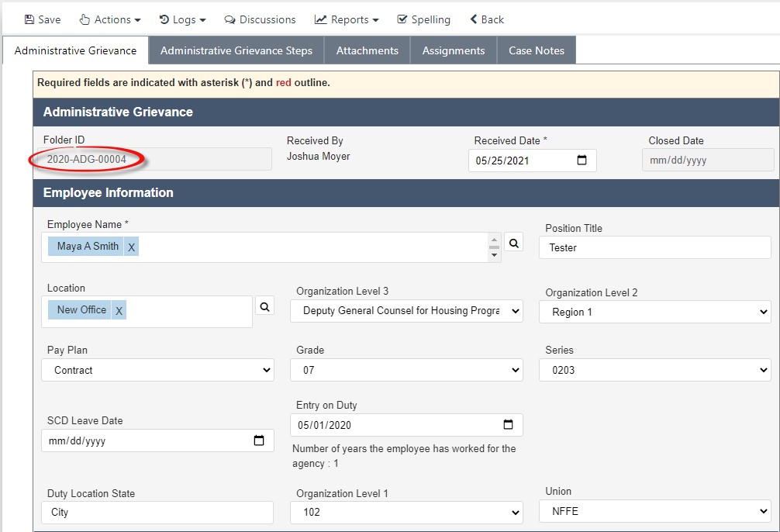The width and height of the screenshot is (780, 532).
Task: Click the Folder ID field
Action: click(x=155, y=159)
